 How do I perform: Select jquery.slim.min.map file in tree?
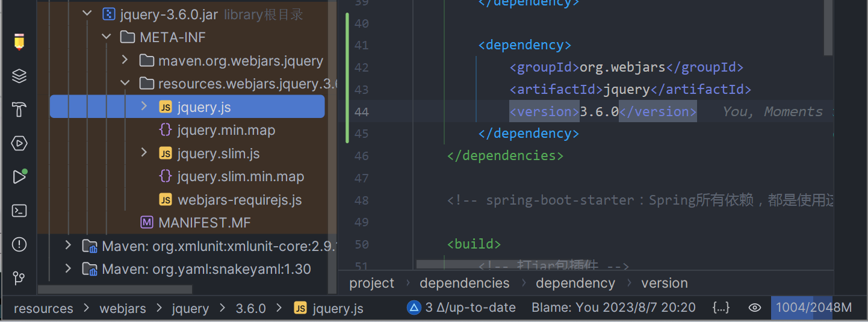coord(240,177)
